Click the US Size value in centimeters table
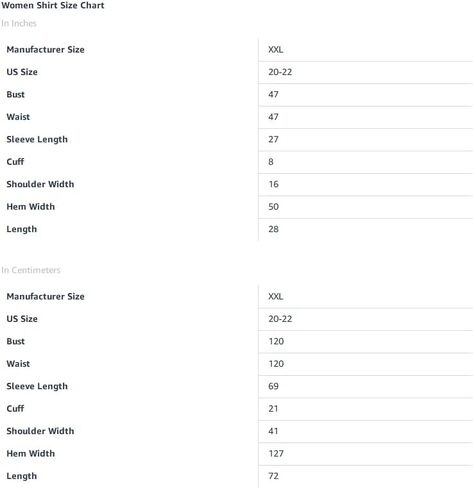Viewport: 473px width, 488px height. click(x=280, y=319)
